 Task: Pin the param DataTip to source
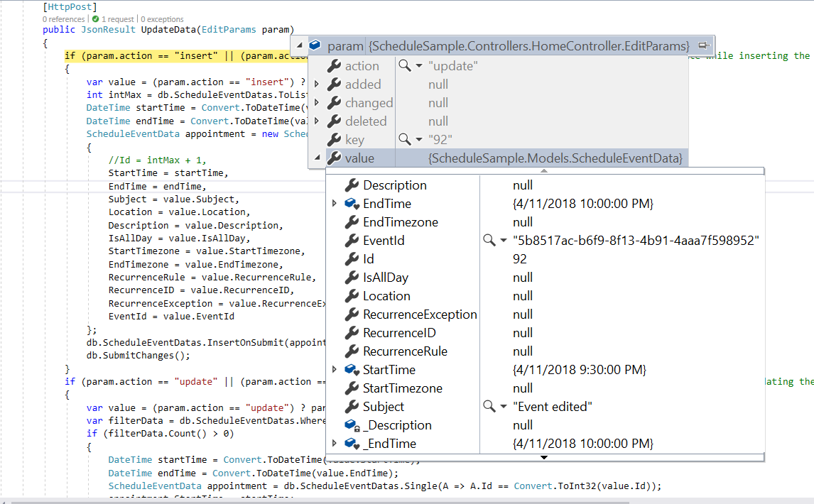coord(704,45)
